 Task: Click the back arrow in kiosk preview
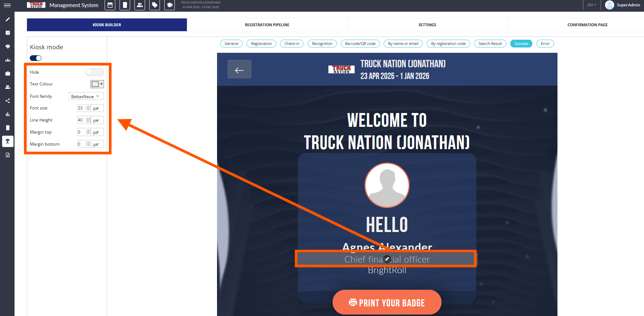[239, 69]
